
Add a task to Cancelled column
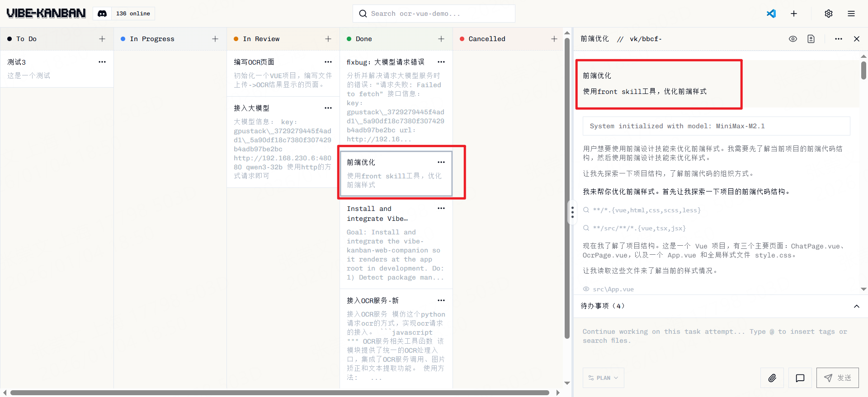[x=554, y=39]
